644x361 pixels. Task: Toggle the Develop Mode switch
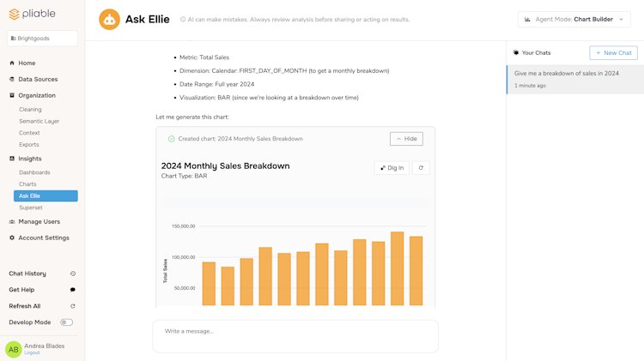click(66, 322)
